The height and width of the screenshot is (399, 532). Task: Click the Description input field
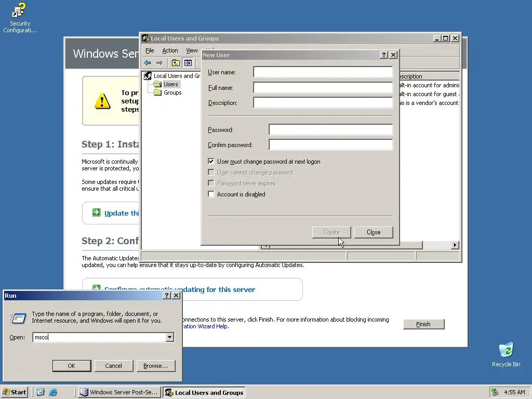pos(323,103)
